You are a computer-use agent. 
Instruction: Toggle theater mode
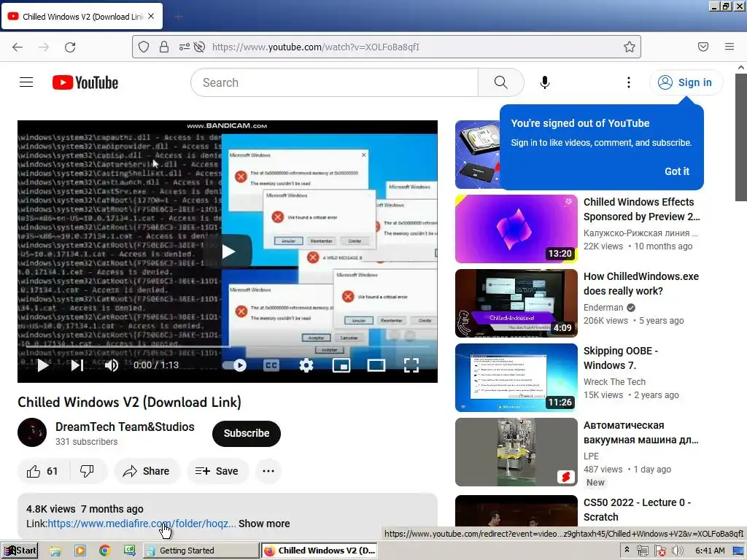(376, 365)
